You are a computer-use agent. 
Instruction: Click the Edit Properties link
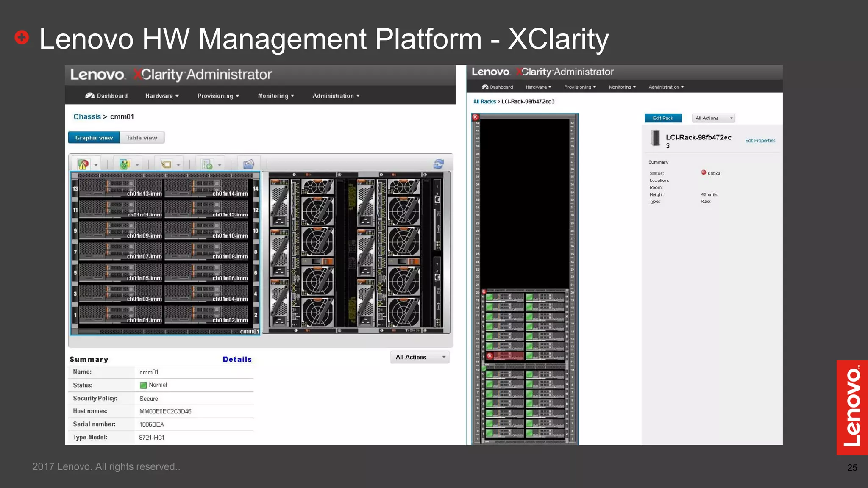pos(760,141)
